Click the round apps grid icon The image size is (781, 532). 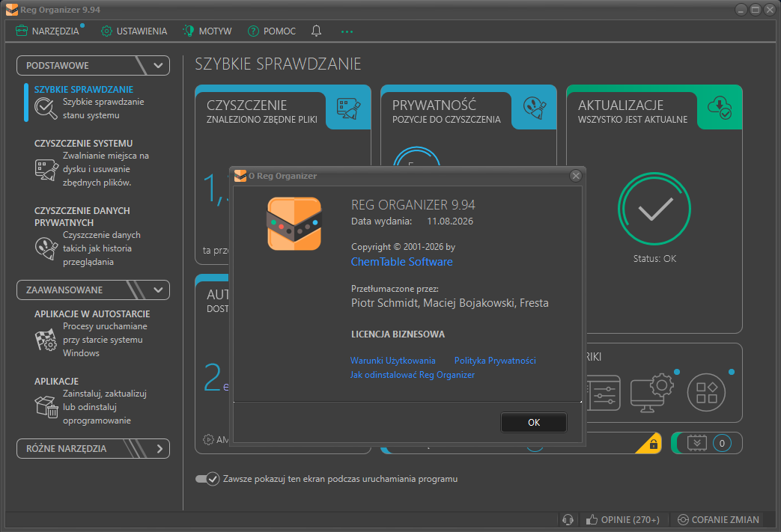(x=706, y=393)
